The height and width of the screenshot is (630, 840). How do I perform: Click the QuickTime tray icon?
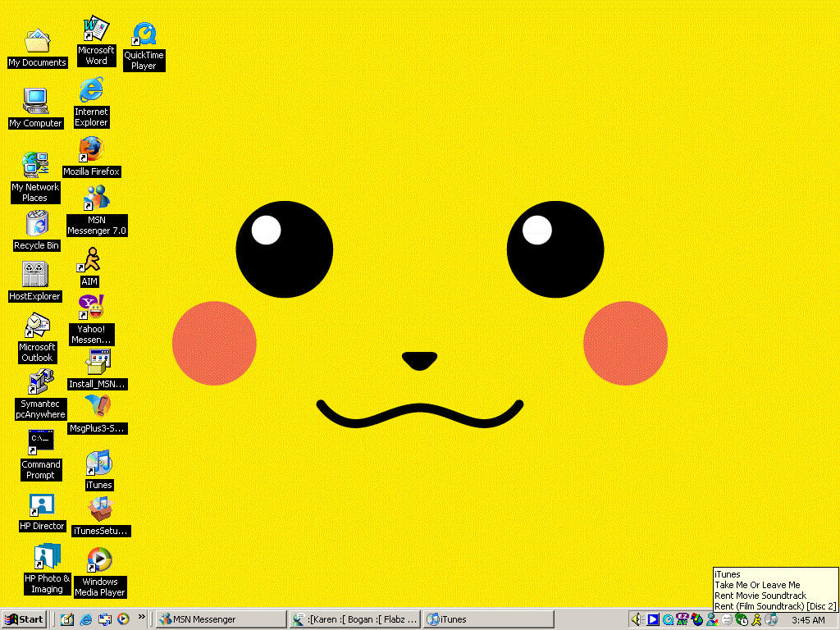(x=668, y=620)
